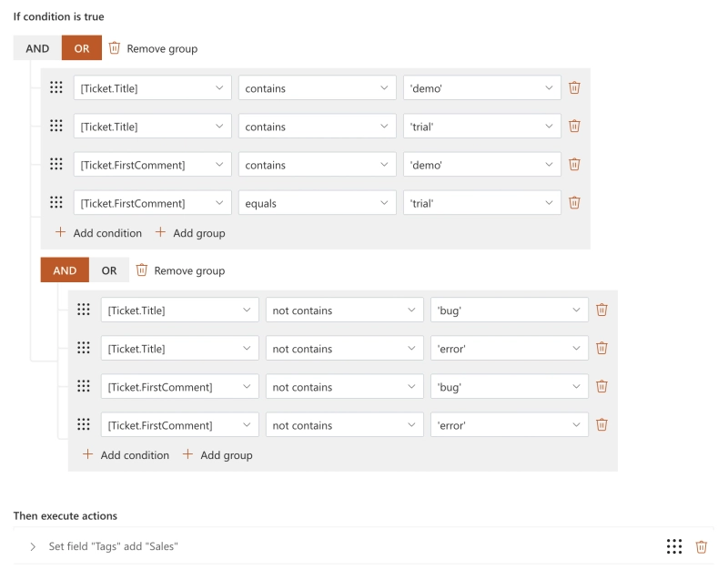Remove the FirstComment contains 'demo' condition

pyautogui.click(x=574, y=165)
